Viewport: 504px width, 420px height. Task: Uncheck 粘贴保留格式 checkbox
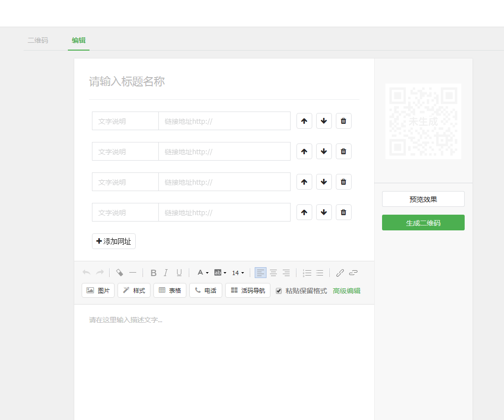coord(279,291)
